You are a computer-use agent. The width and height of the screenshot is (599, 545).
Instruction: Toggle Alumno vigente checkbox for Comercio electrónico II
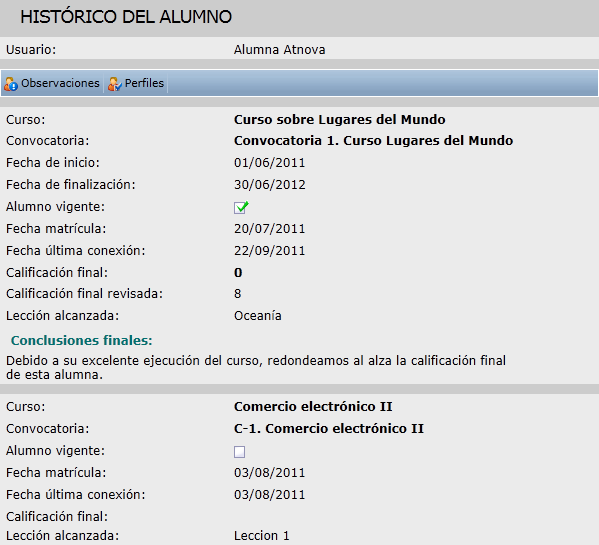tap(240, 452)
